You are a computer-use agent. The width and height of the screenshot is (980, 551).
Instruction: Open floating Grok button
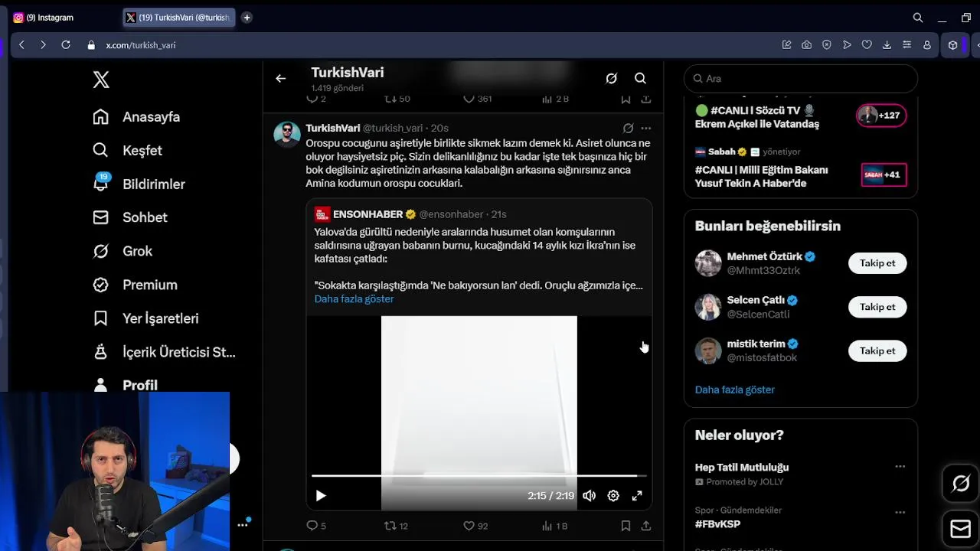(961, 484)
